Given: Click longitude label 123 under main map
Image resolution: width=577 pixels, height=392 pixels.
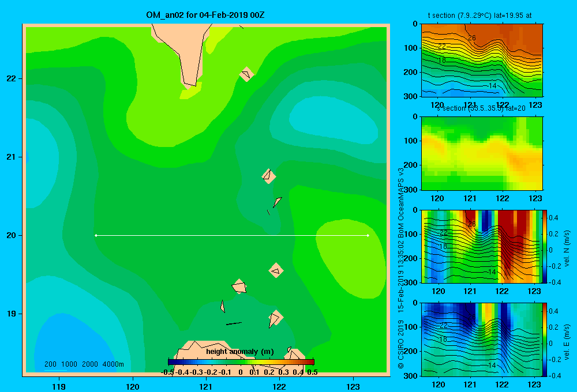Looking at the screenshot, I should pos(353,386).
